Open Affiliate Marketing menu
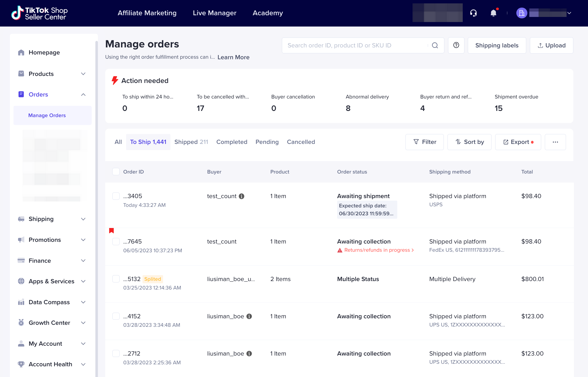Screen dimensions: 588x377 pos(147,13)
